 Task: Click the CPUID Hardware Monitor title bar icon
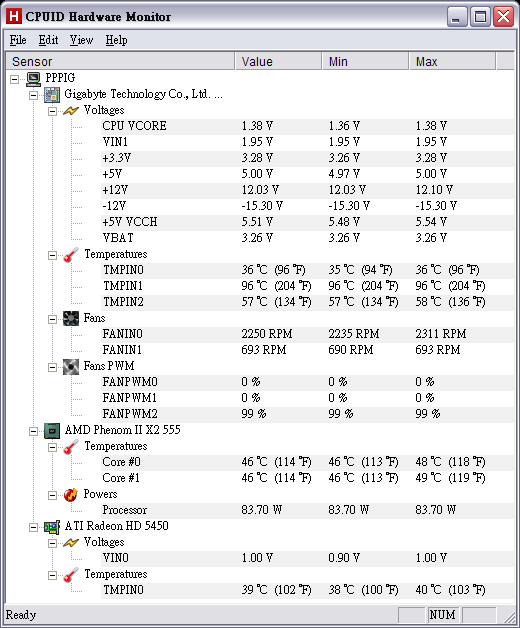[x=13, y=16]
